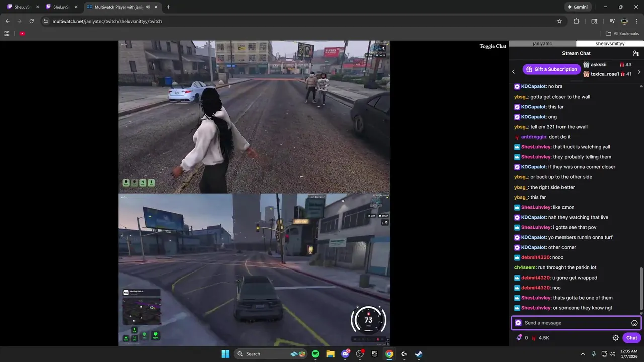
Task: Click the address bar URL
Action: 107,21
